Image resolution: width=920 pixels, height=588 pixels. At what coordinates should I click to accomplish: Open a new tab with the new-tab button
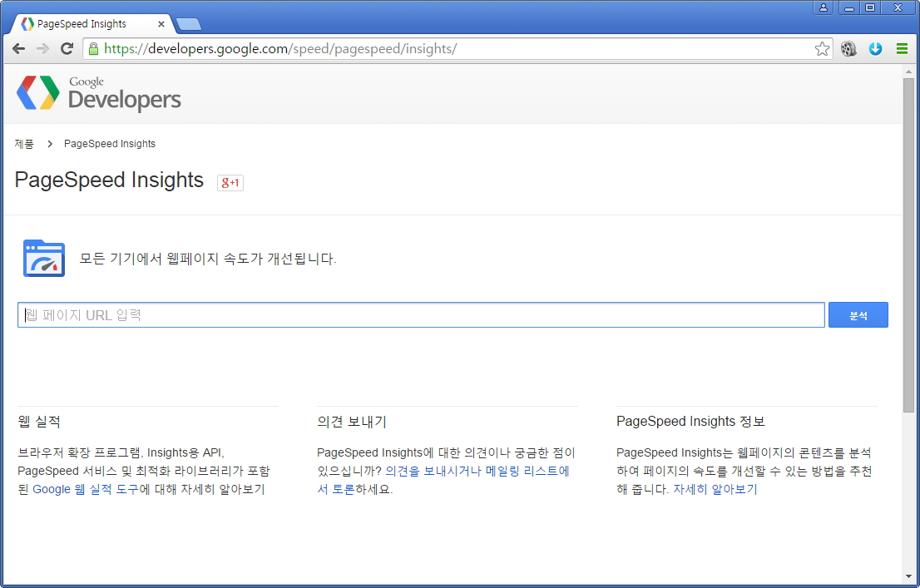[189, 24]
